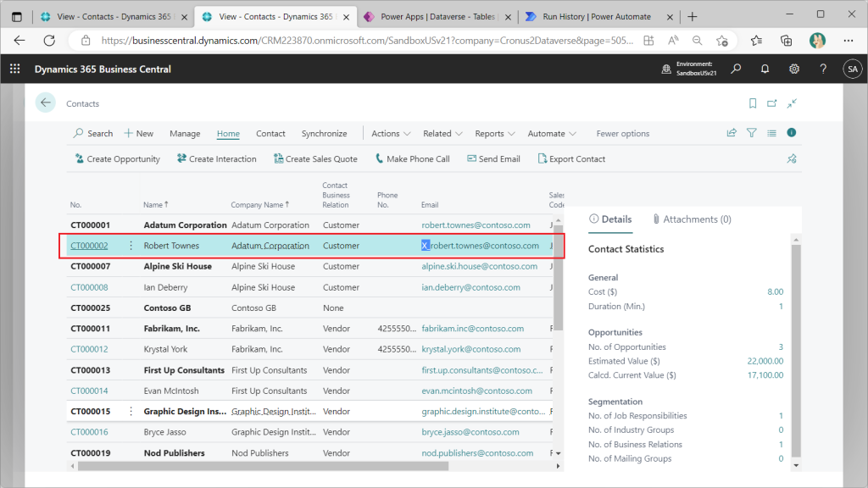Viewport: 868px width, 488px height.
Task: Toggle the FactBox information pane icon
Action: coord(792,132)
